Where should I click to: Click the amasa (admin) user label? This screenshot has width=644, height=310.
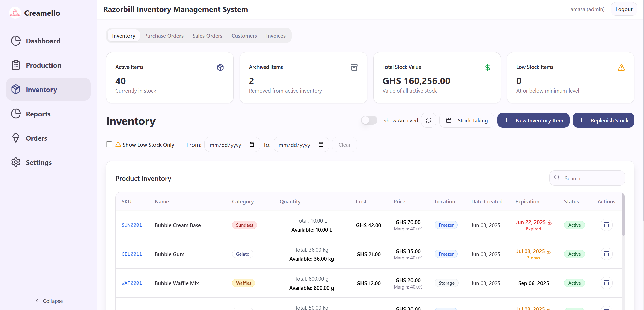point(587,9)
